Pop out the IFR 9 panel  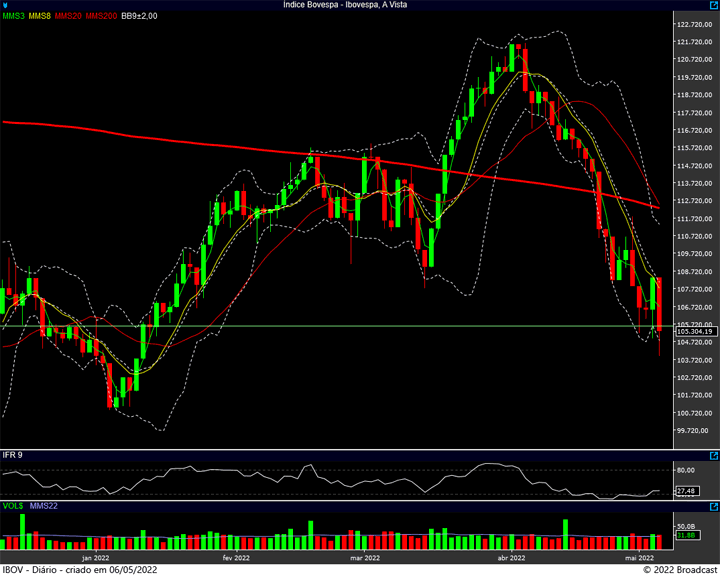point(714,456)
